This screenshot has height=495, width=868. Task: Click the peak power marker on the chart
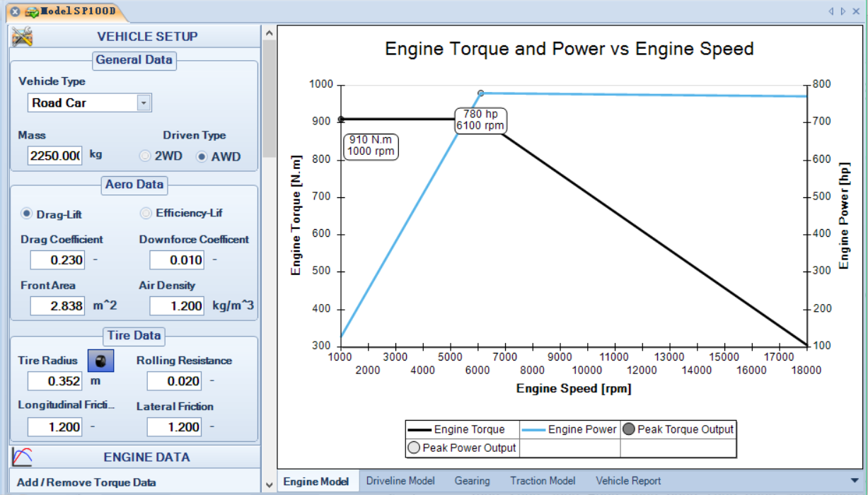pyautogui.click(x=481, y=93)
